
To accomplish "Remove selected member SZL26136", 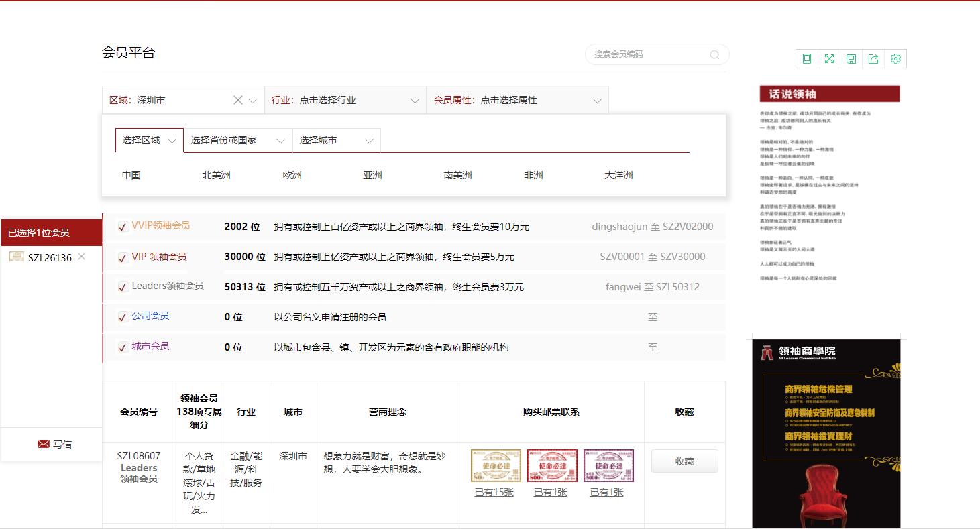I will 82,257.
